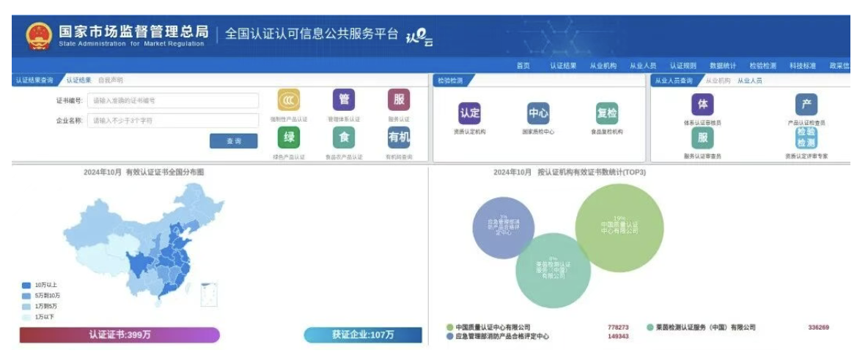Image resolution: width=868 pixels, height=364 pixels.
Task: Select the 绿色产品认证 green icon
Action: point(289,137)
